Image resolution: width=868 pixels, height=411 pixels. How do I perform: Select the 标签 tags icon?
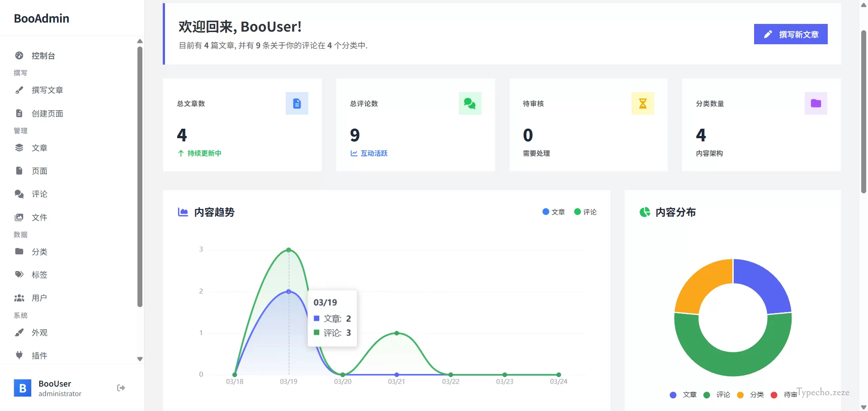[19, 275]
